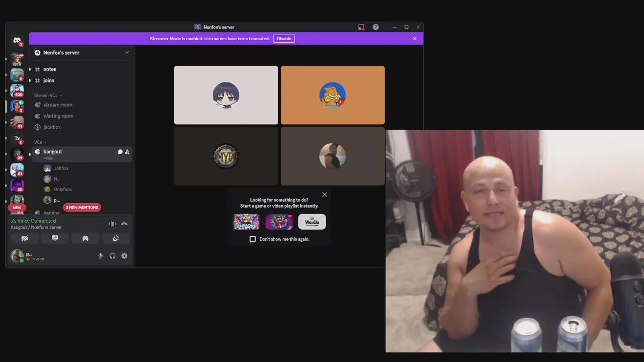Viewport: 644px width, 362px height.
Task: Click 'Nonfon's server' title bar text
Action: 219,27
